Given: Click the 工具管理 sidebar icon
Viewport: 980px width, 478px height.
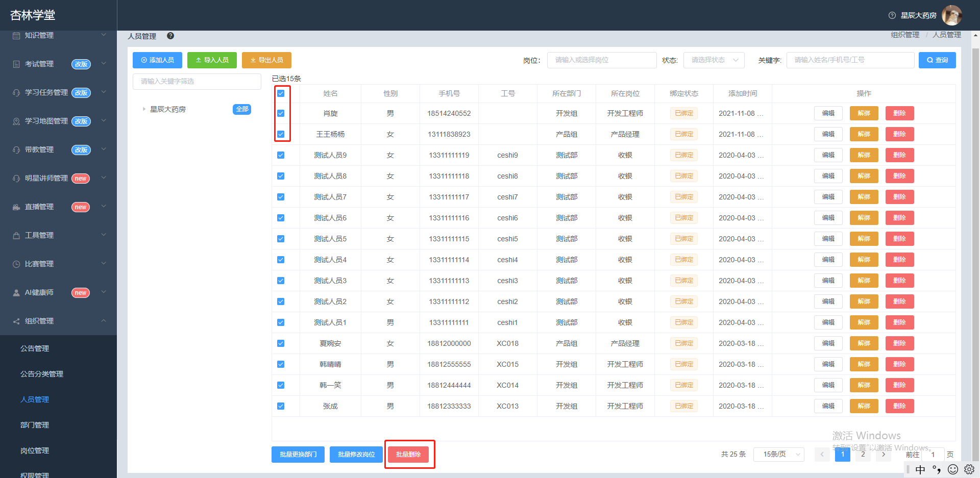Looking at the screenshot, I should point(16,235).
